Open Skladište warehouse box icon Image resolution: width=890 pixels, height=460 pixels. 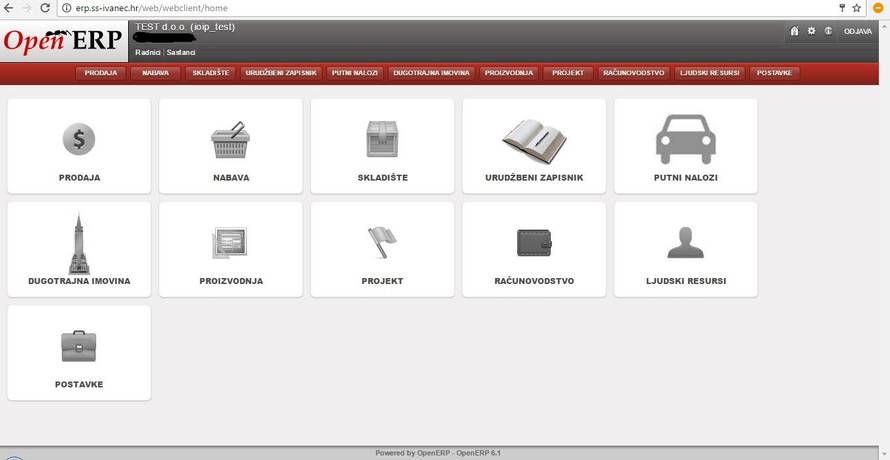(x=382, y=140)
